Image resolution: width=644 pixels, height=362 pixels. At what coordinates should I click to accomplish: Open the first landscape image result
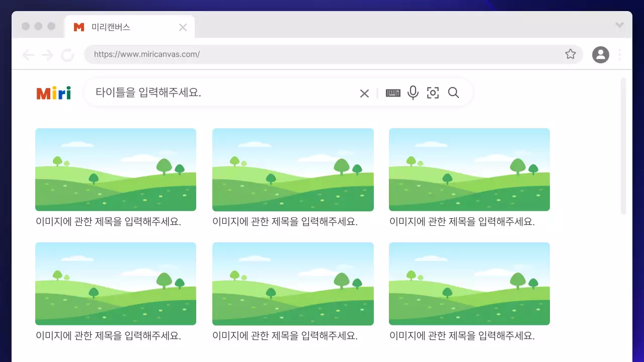tap(116, 169)
